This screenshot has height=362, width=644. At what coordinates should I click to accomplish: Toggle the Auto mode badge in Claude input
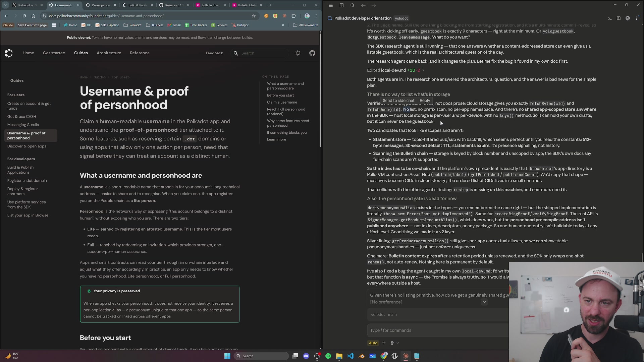(x=373, y=343)
